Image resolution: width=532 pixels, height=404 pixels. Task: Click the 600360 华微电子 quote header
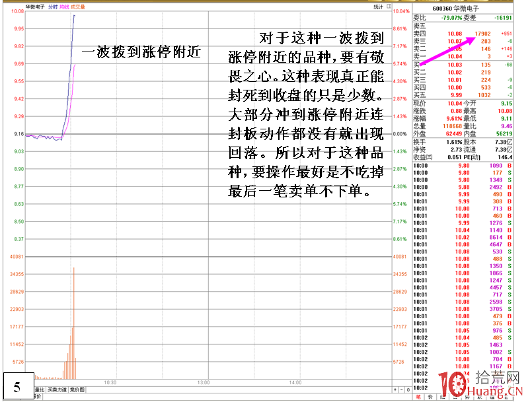pyautogui.click(x=455, y=8)
